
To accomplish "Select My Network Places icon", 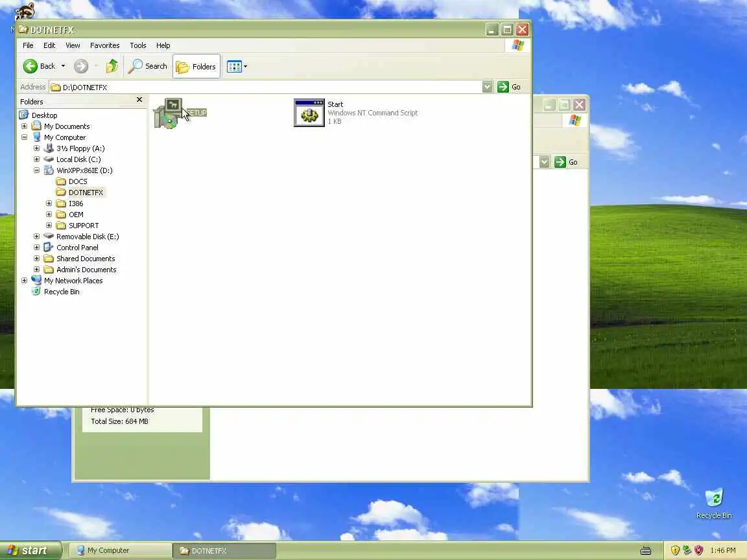I will [x=36, y=281].
